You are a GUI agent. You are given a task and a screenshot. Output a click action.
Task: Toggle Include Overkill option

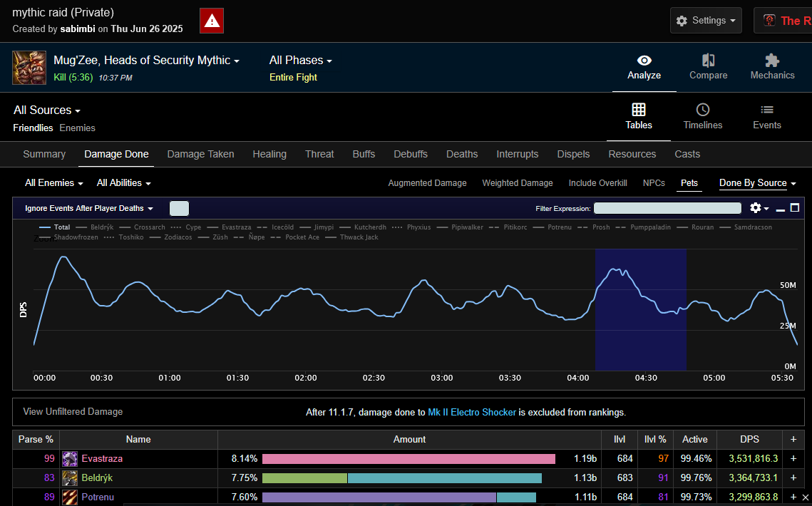point(597,183)
